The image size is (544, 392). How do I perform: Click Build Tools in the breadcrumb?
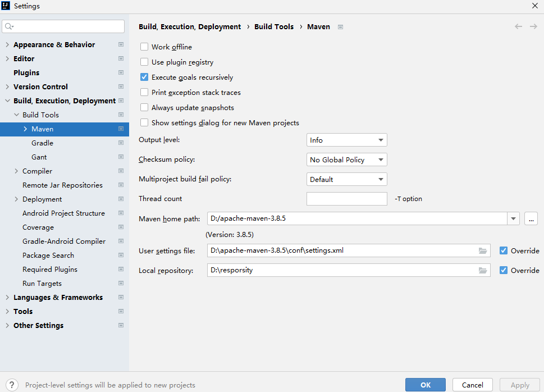pos(274,27)
